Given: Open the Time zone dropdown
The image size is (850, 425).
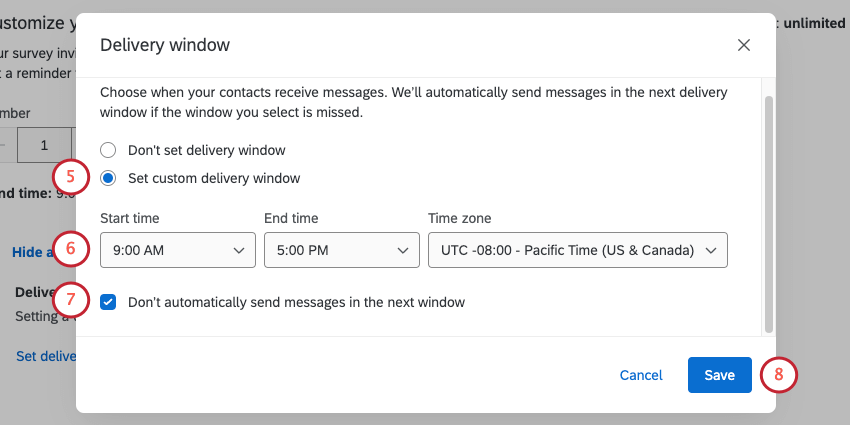Looking at the screenshot, I should tap(577, 251).
